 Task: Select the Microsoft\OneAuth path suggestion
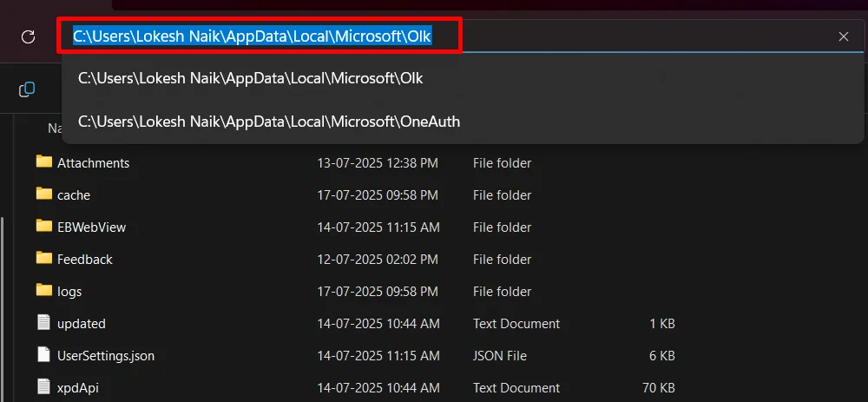click(463, 122)
